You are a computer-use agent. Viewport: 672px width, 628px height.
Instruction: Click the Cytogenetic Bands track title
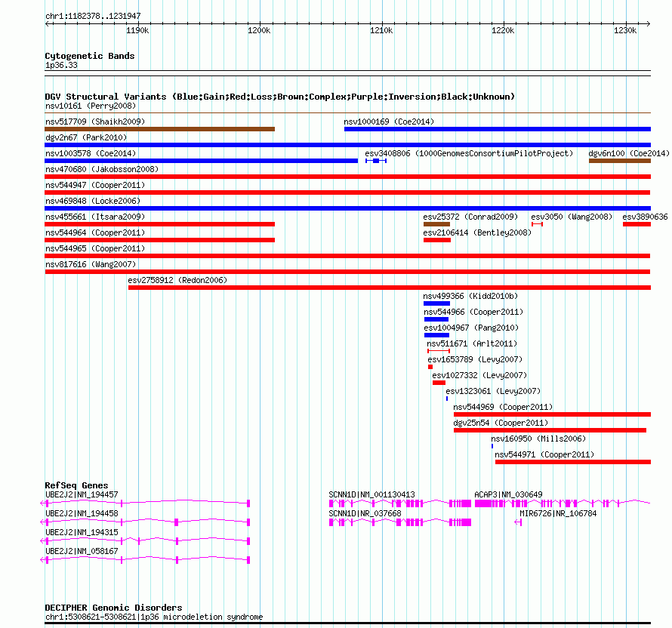click(90, 56)
